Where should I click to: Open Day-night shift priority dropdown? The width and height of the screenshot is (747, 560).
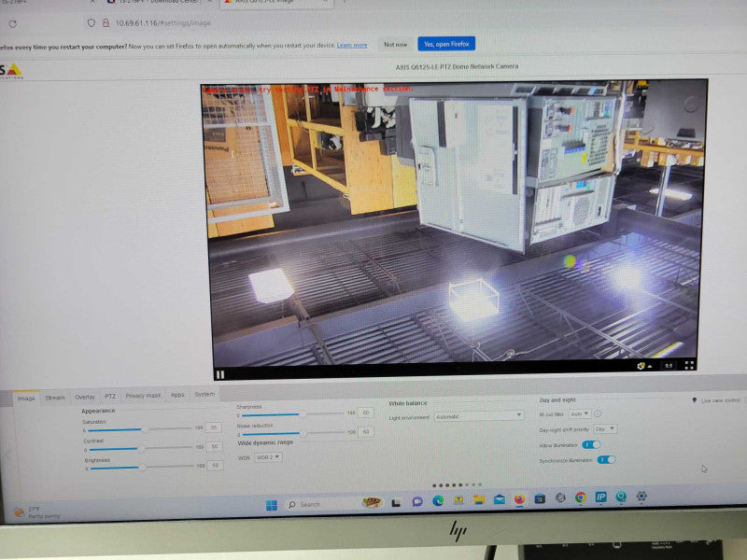point(605,429)
